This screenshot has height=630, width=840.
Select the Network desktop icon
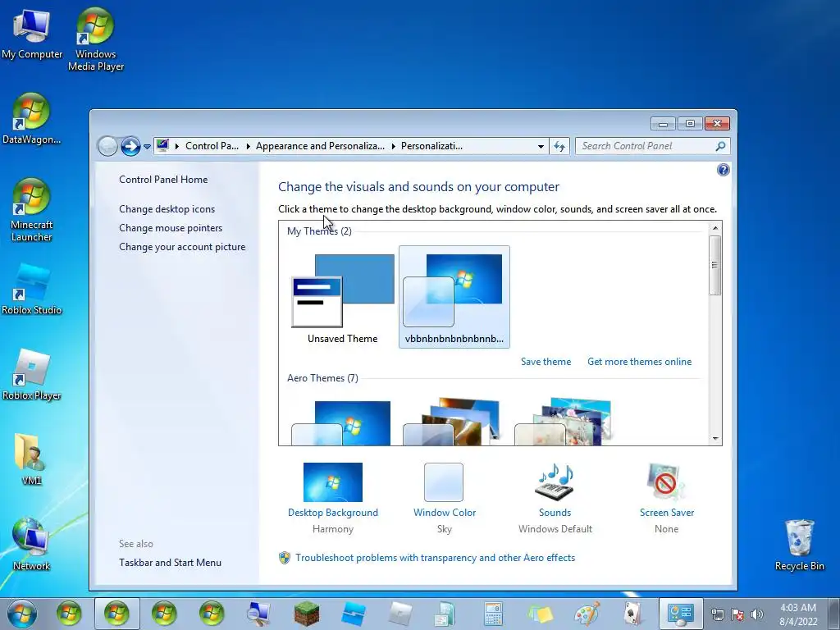[x=31, y=545]
